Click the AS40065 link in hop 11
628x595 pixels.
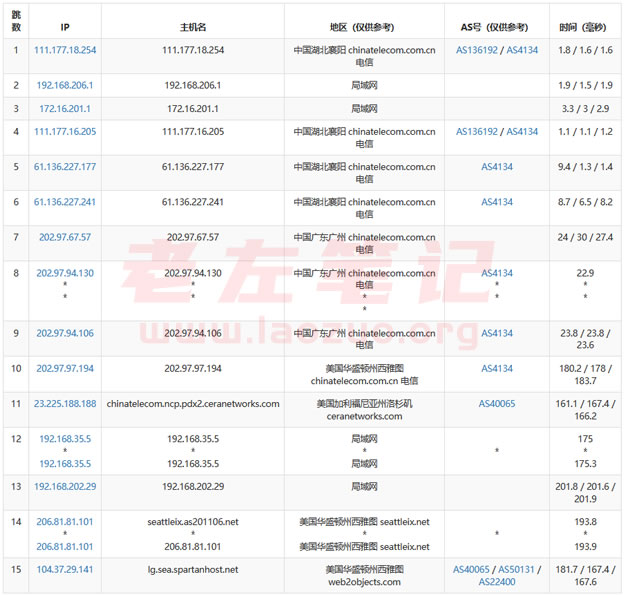coord(497,404)
